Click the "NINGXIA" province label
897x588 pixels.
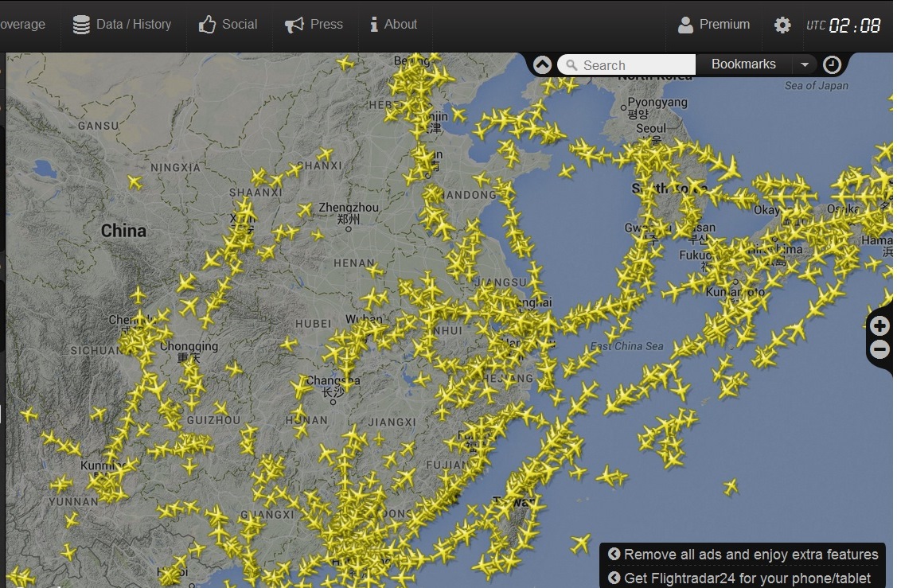(x=176, y=168)
